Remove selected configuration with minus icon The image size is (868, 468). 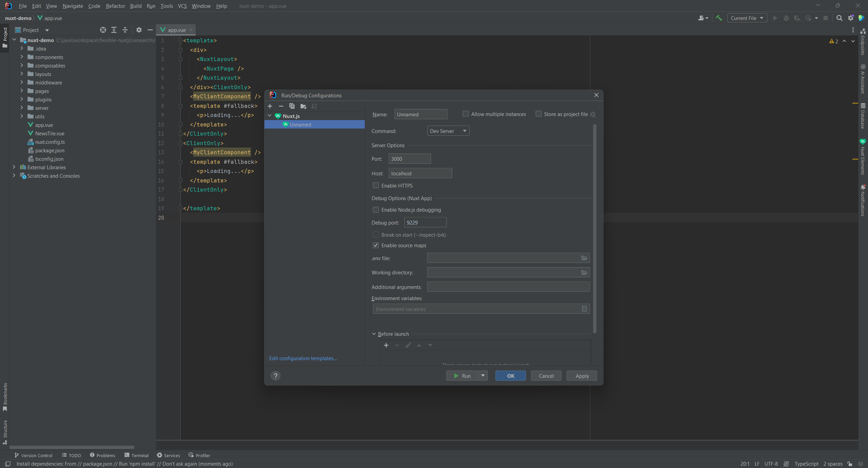point(281,106)
